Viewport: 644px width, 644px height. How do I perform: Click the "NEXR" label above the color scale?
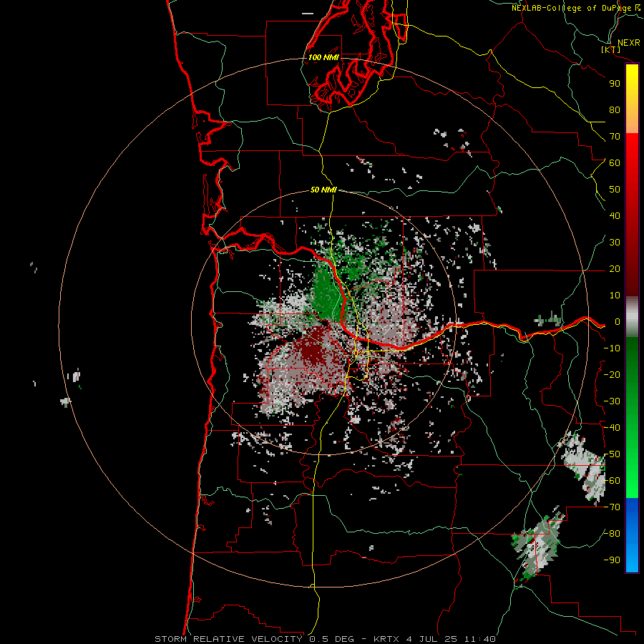tap(628, 43)
